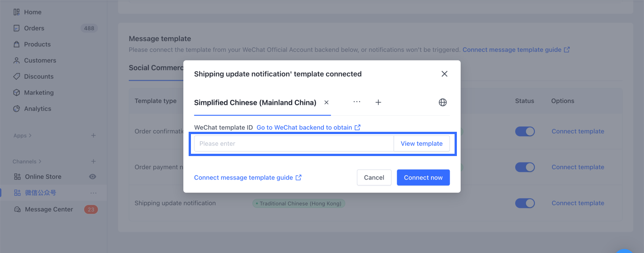Image resolution: width=644 pixels, height=253 pixels.
Task: Expand the Channels section
Action: coord(27,161)
